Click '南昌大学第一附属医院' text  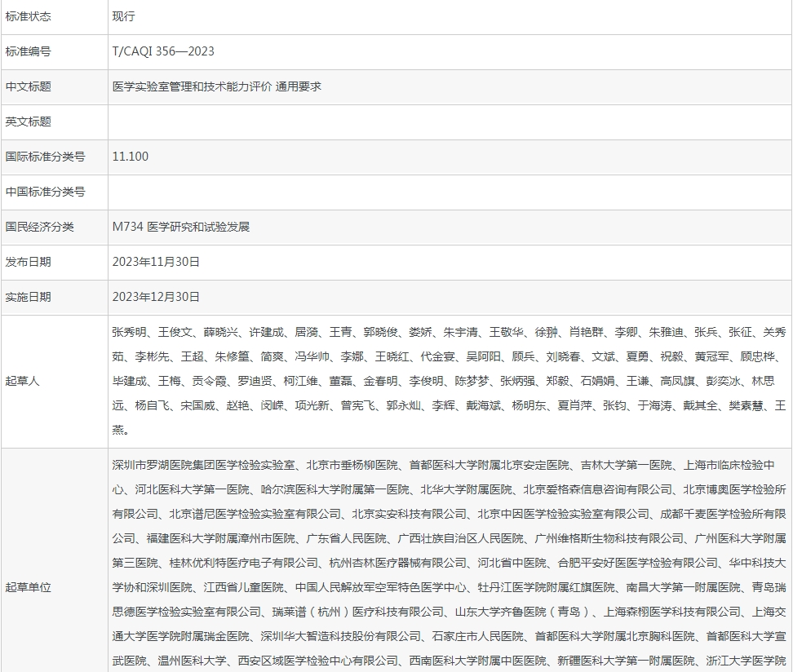point(683,587)
